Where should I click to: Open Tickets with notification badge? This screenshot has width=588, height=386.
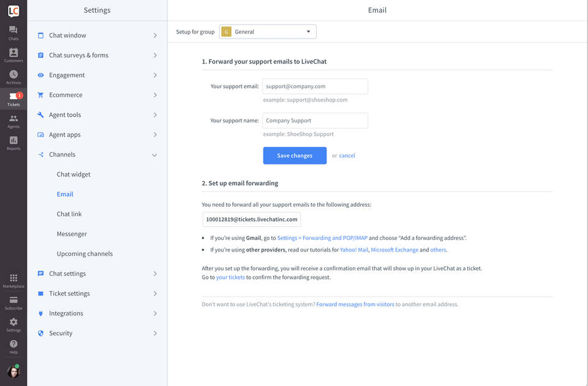(x=13, y=99)
